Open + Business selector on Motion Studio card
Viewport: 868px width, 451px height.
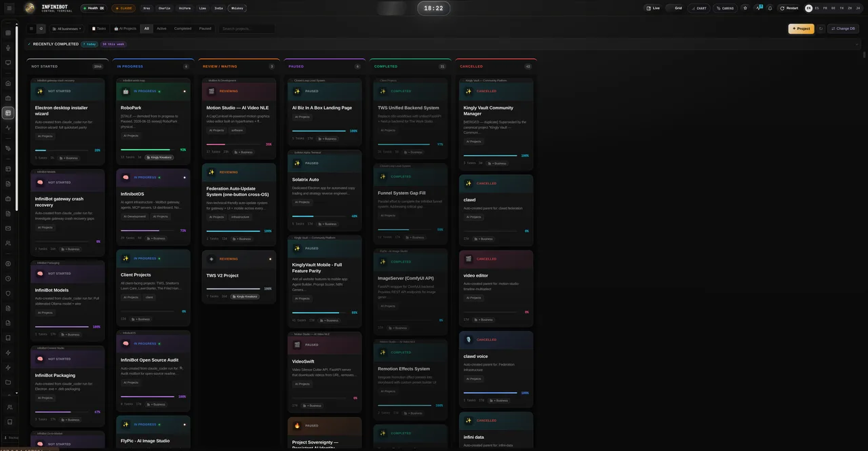(243, 152)
